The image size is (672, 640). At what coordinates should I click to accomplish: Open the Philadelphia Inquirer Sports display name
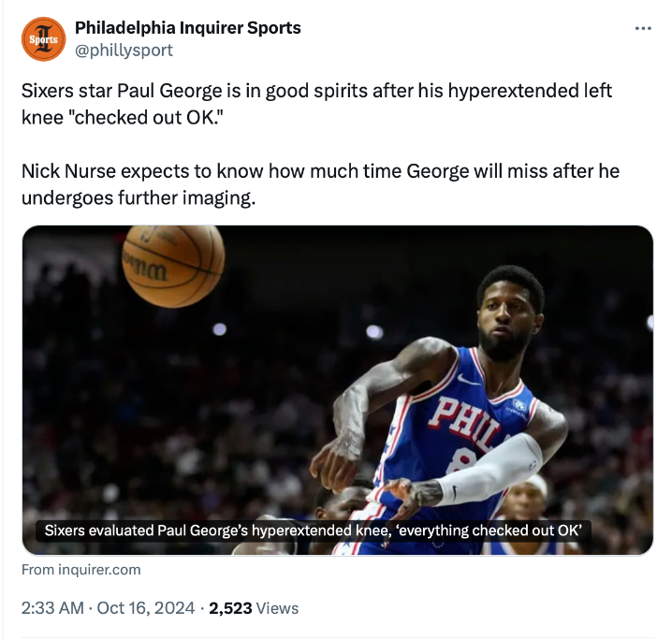[187, 28]
